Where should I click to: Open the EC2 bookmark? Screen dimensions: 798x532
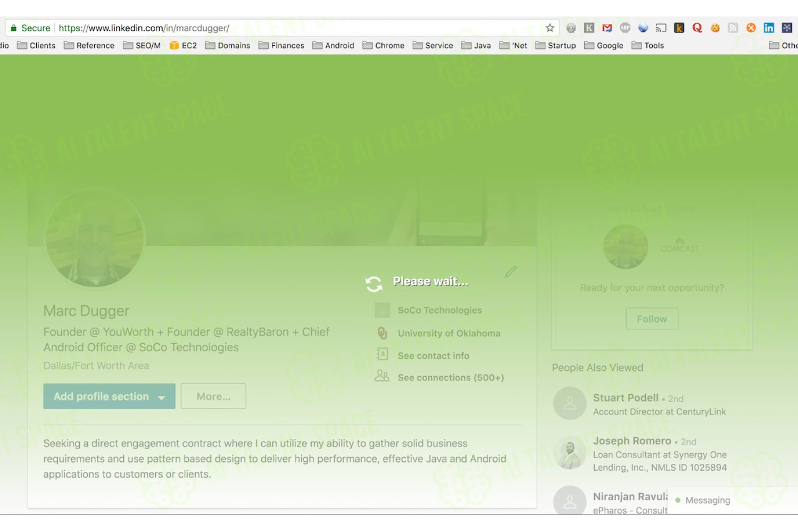coord(183,45)
